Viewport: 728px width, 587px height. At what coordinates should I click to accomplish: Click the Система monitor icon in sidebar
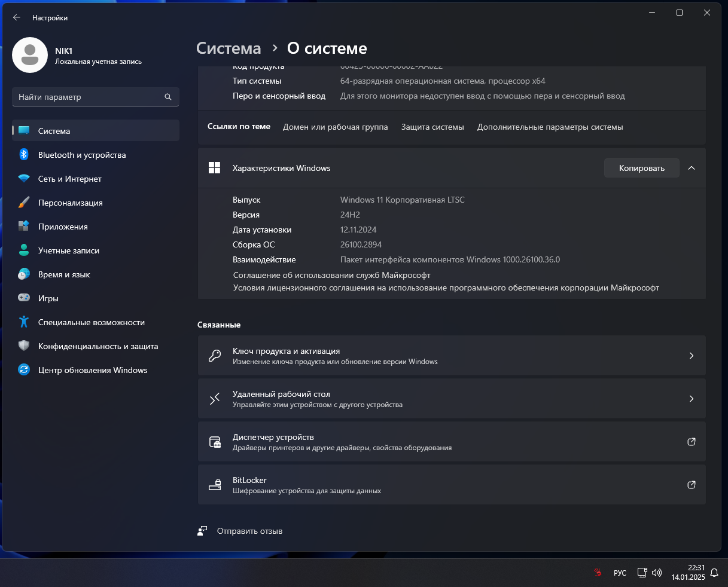[x=24, y=130]
